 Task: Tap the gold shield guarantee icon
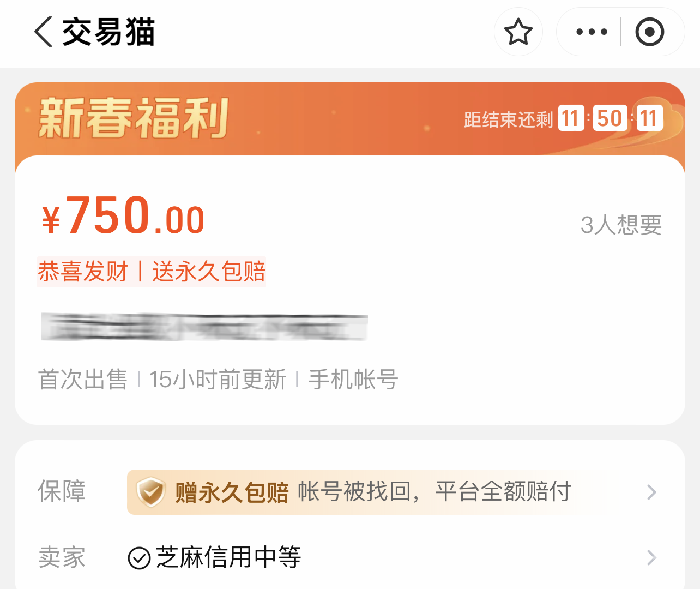click(150, 491)
